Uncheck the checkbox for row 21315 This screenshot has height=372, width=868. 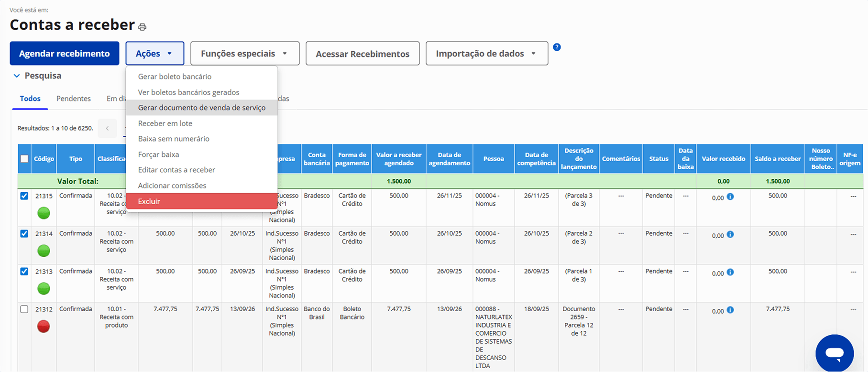pos(24,196)
